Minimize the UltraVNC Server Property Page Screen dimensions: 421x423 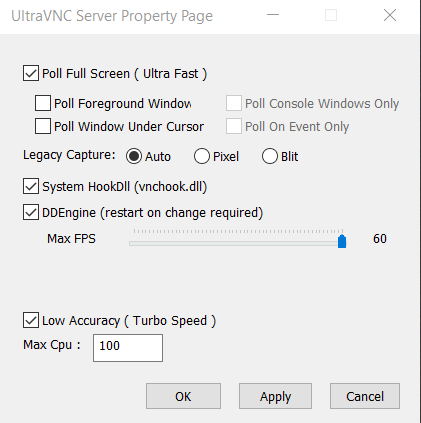tap(273, 15)
